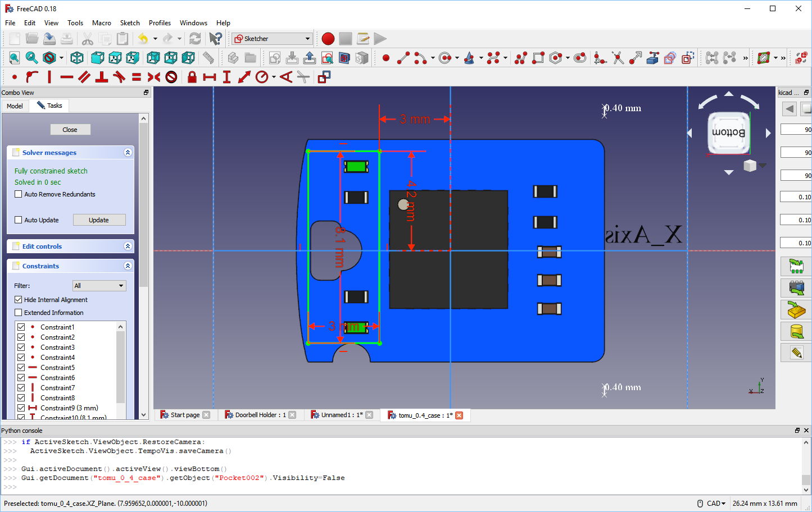Enable Auto Remove Redundants
812x512 pixels.
tap(19, 194)
